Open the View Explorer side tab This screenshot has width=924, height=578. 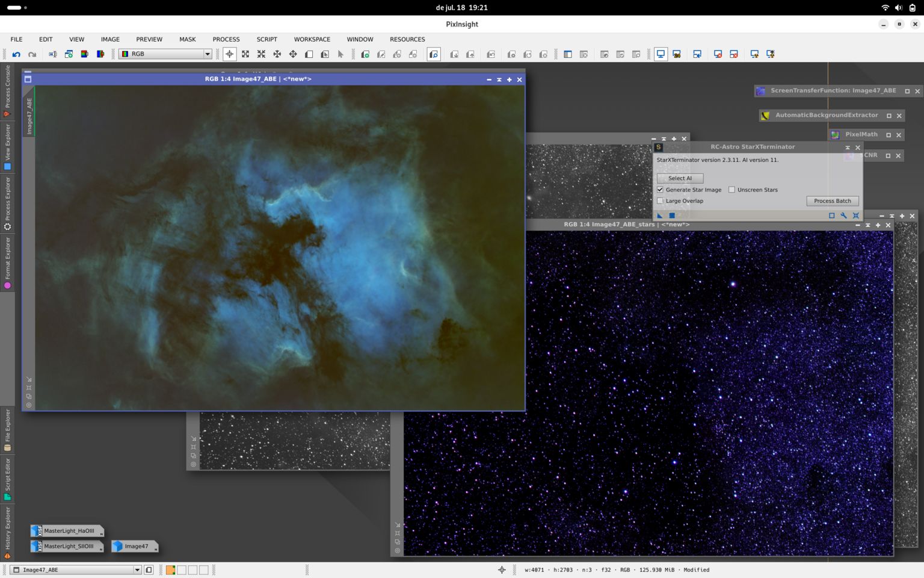[7, 148]
